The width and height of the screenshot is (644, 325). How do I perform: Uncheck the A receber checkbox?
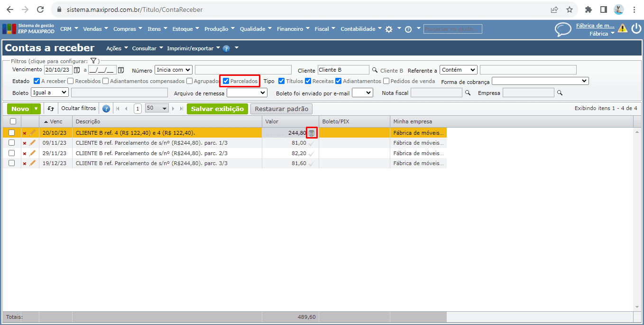pyautogui.click(x=37, y=81)
